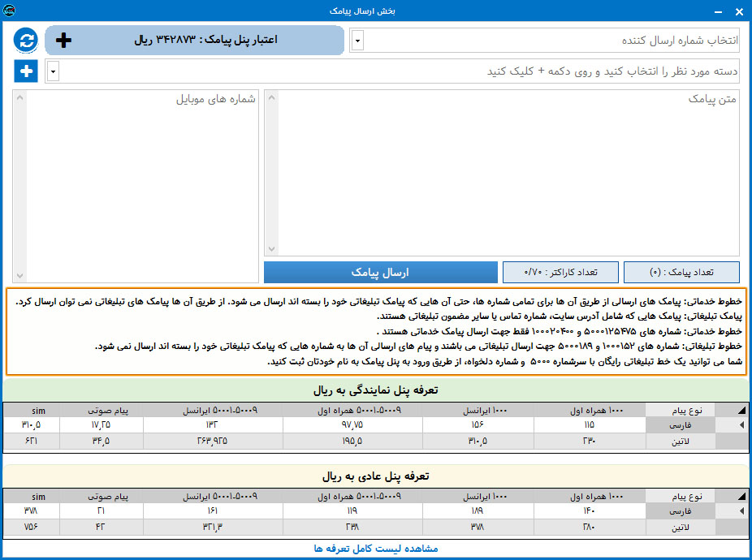Click cell value ۳۲۱٫۳ in normal table
Image resolution: width=752 pixels, height=560 pixels.
[213, 527]
